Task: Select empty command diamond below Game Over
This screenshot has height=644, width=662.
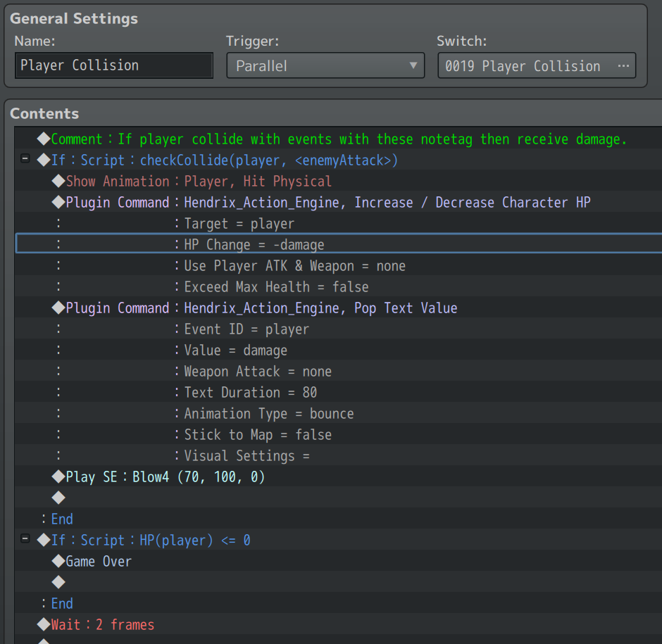Action: (58, 582)
